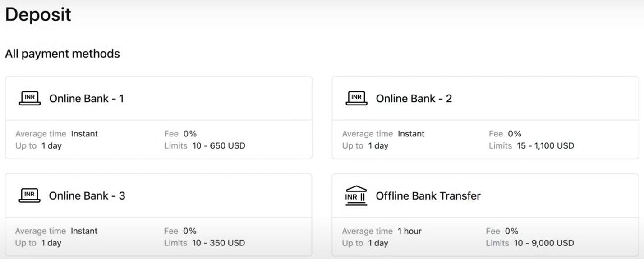Click Up to 1 day in Offline Bank Transfer
644x259 pixels.
(x=365, y=243)
